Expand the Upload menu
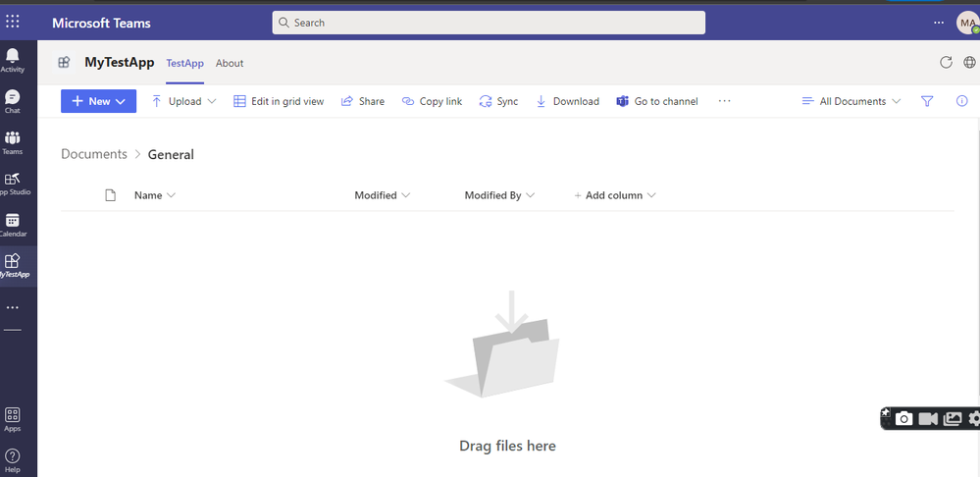The image size is (980, 477). pos(183,101)
